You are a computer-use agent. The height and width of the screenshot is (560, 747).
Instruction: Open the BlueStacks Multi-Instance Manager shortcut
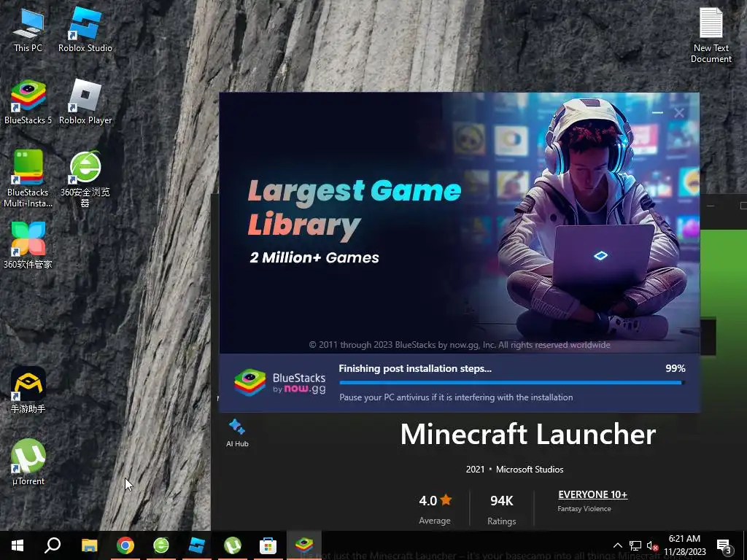tap(28, 179)
